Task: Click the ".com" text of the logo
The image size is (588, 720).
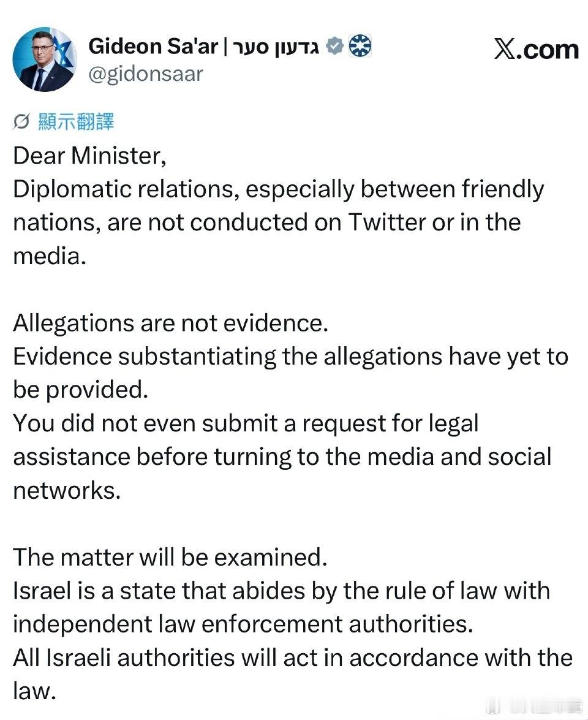Action: [x=548, y=49]
